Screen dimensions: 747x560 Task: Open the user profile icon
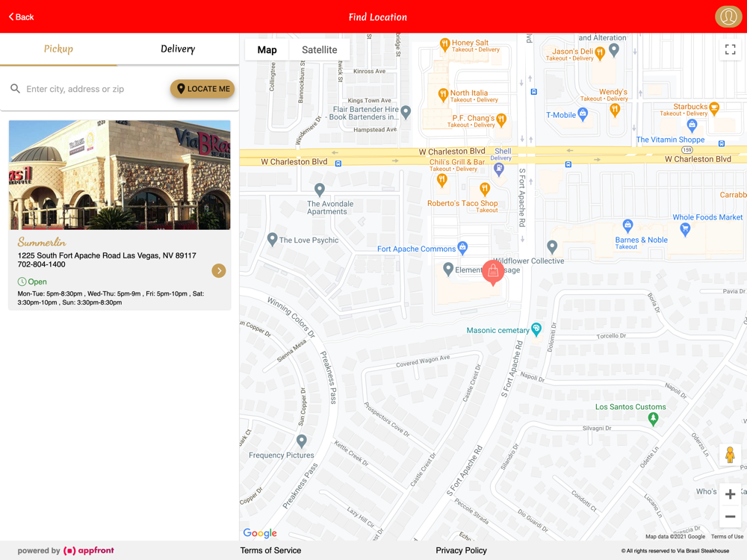[728, 16]
